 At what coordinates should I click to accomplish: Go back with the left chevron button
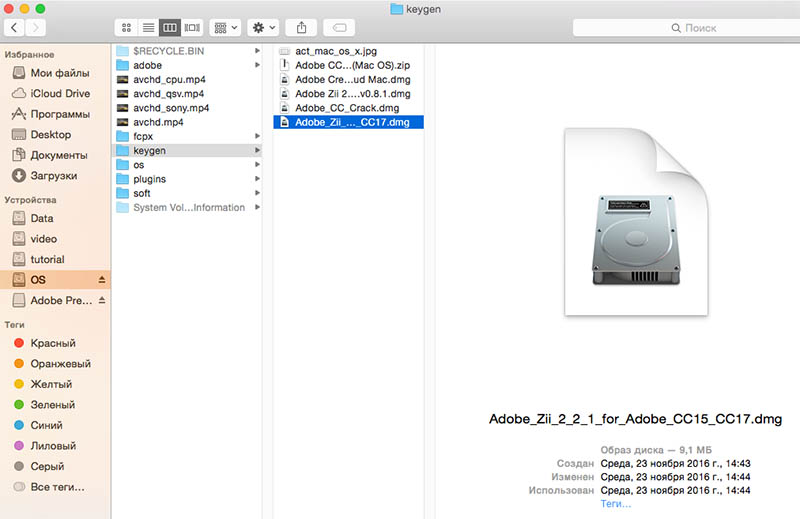pos(14,28)
